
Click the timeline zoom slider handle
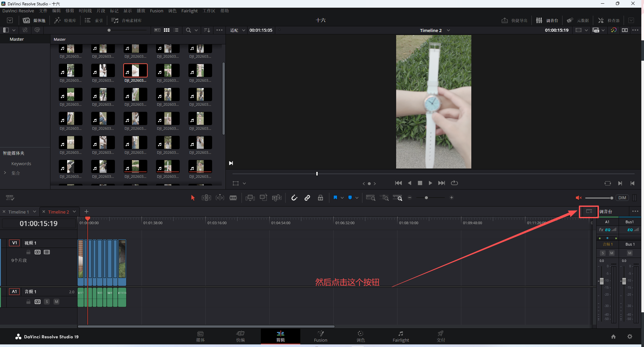tap(426, 198)
